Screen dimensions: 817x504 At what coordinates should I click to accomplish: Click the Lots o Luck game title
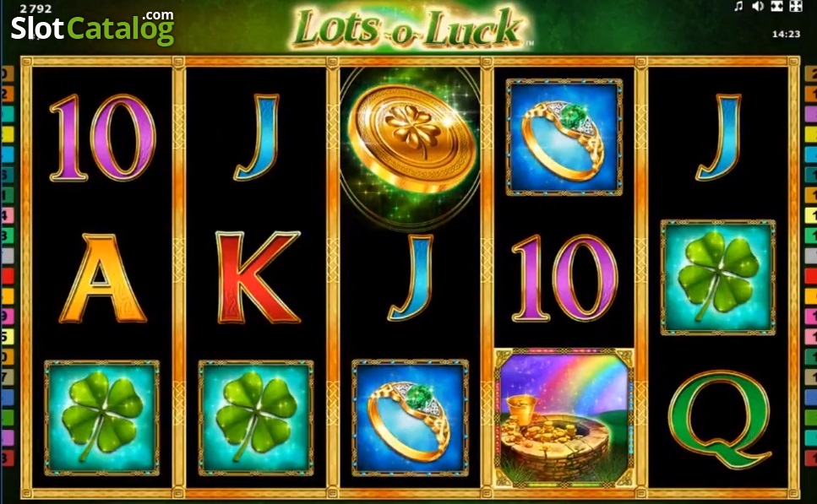(x=408, y=27)
